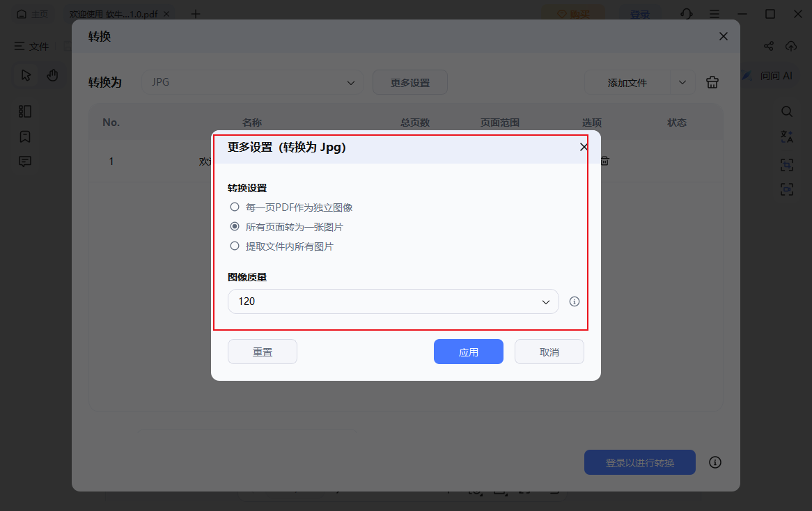Click the 名称 column header
Screen dimensions: 812x511
pos(251,123)
